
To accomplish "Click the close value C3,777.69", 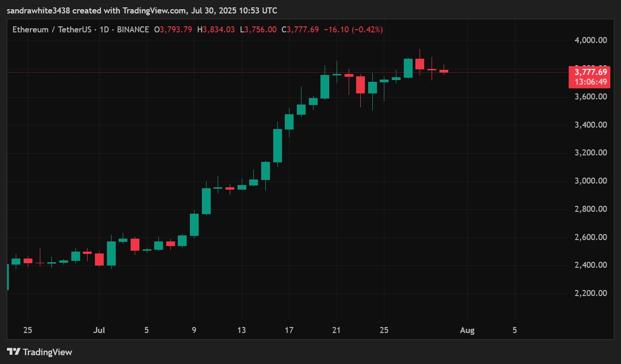I will click(x=301, y=30).
